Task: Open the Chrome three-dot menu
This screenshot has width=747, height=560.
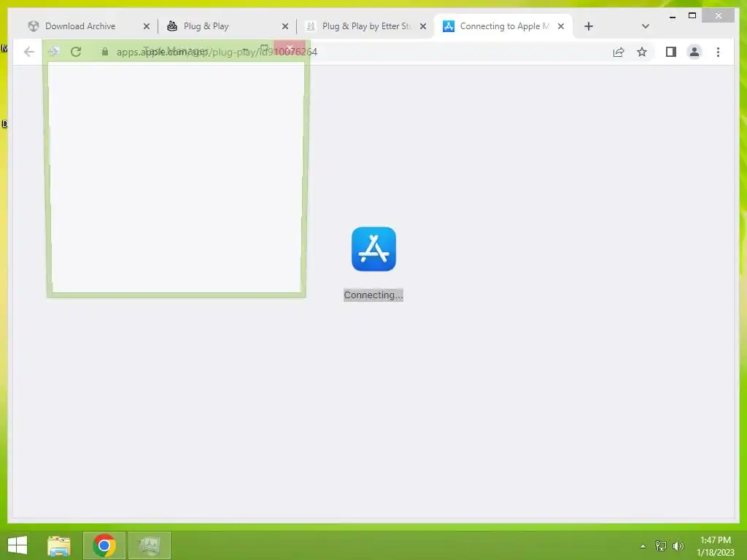Action: (x=718, y=52)
